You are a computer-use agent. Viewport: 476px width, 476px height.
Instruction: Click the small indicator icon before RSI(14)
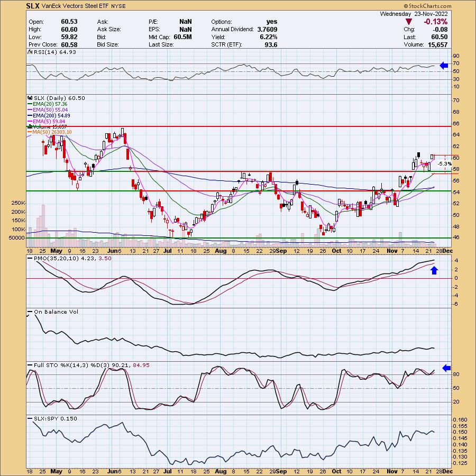tap(30, 52)
